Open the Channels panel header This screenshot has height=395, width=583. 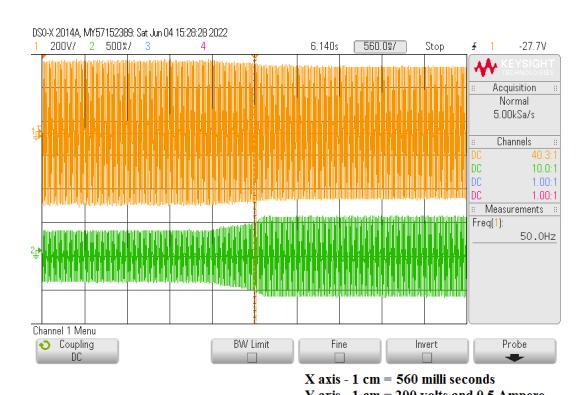click(x=514, y=142)
